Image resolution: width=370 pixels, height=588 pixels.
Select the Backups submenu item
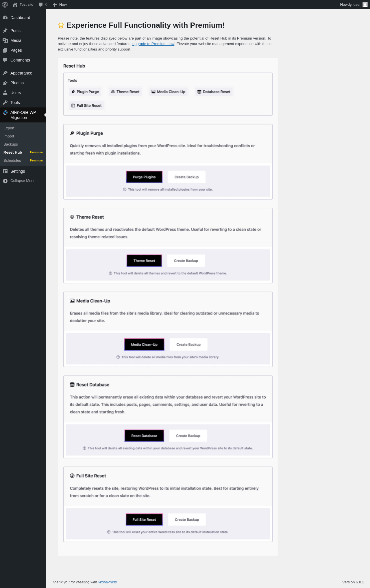pos(11,144)
